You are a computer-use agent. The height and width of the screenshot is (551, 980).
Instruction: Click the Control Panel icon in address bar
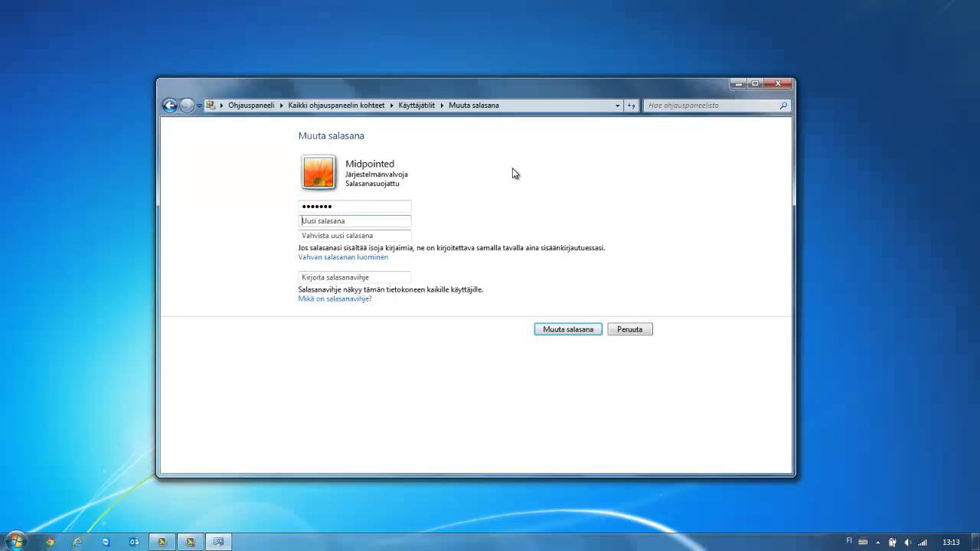pos(211,105)
